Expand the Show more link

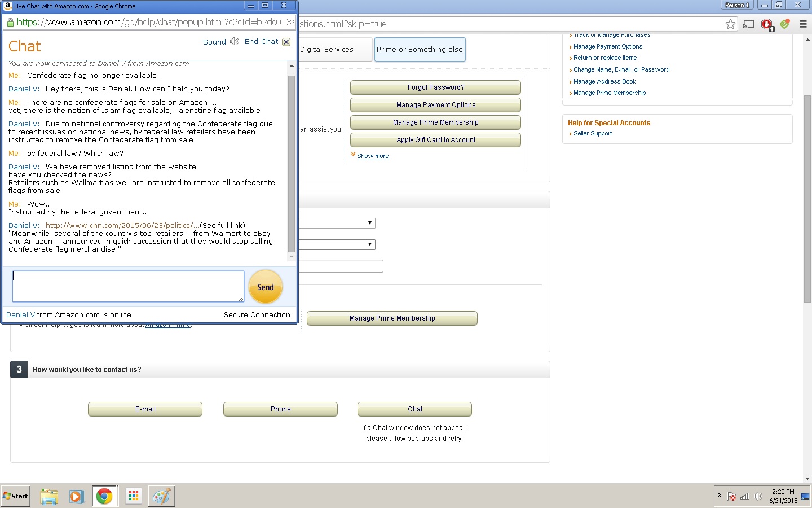click(373, 156)
